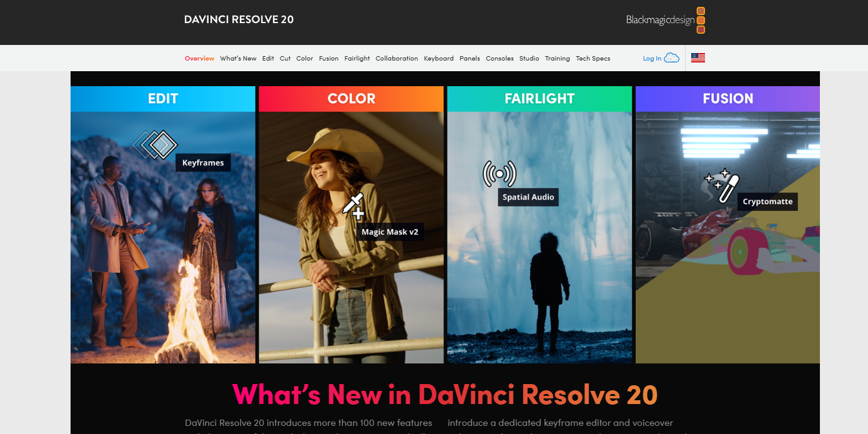Select the US flag region icon

(x=698, y=58)
